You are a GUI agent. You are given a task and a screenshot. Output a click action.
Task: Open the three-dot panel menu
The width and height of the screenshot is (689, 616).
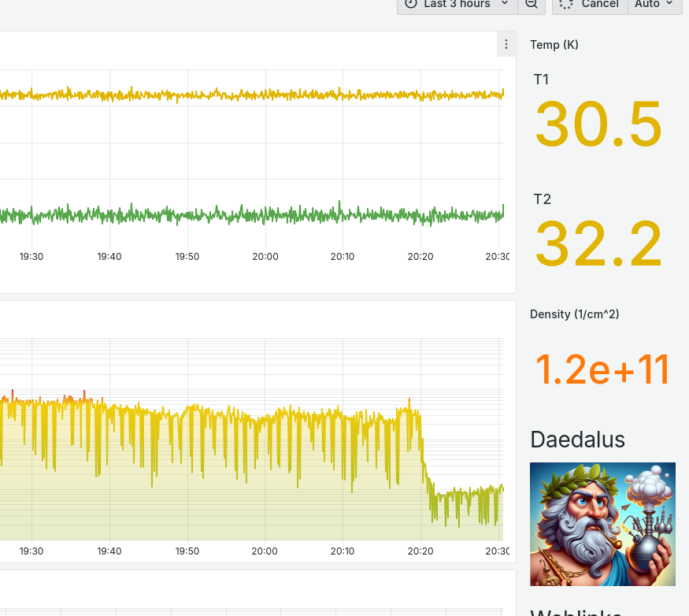506,44
